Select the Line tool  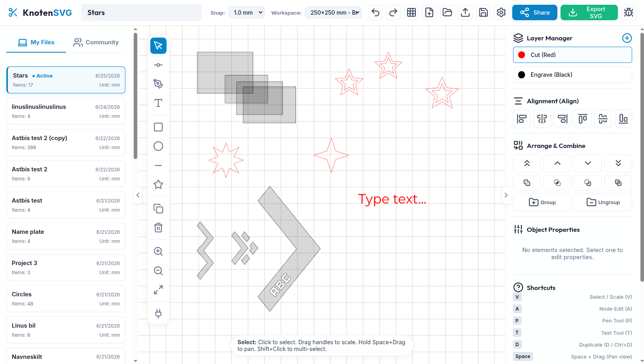tap(158, 165)
